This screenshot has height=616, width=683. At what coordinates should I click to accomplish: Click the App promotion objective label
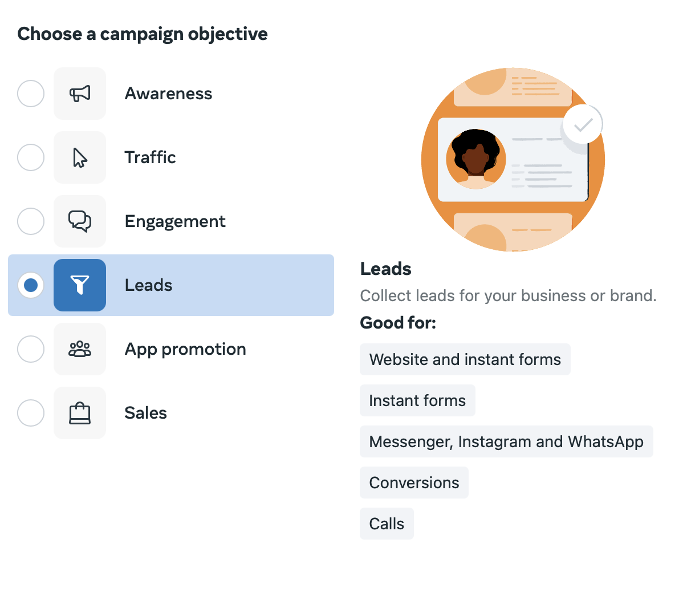(185, 350)
